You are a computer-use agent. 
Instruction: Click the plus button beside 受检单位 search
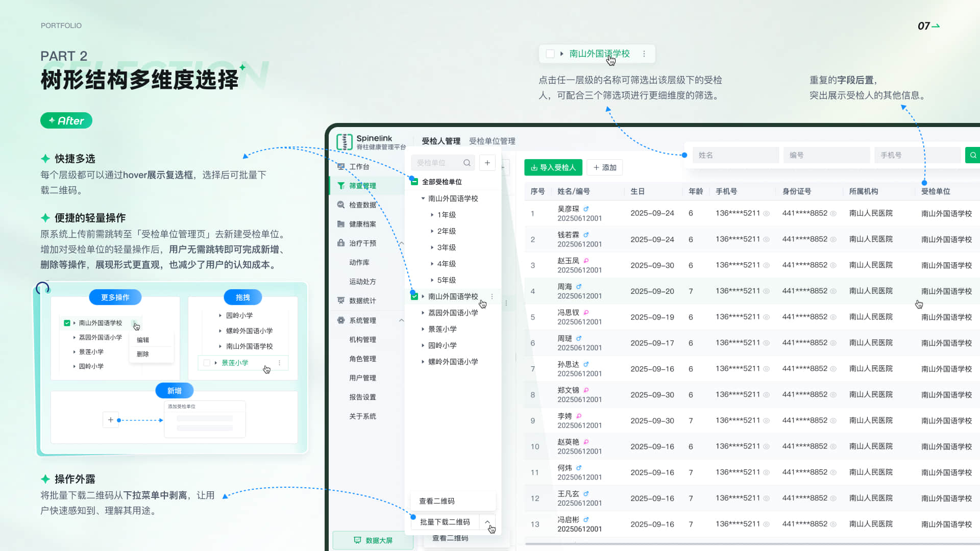click(487, 163)
